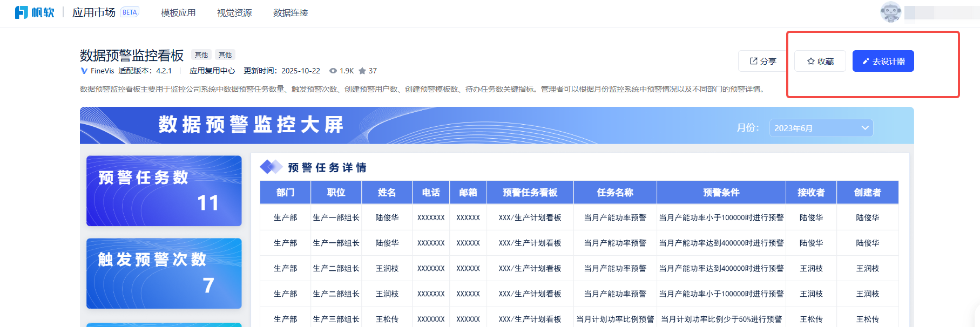Click the 预警条件 table column header

[x=721, y=193]
